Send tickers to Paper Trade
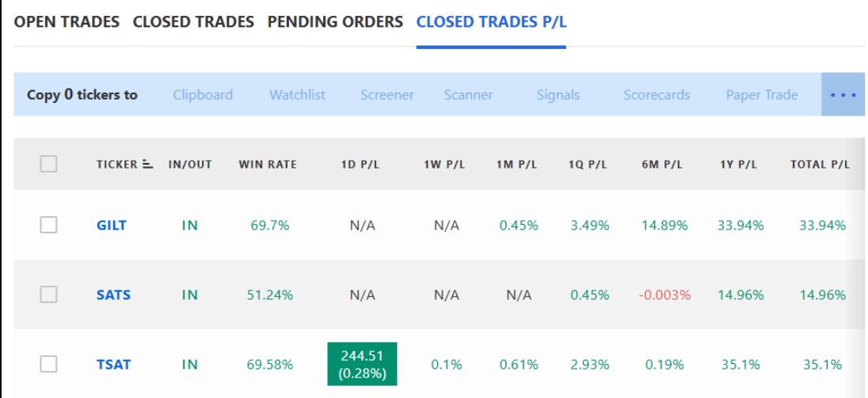 [x=762, y=95]
